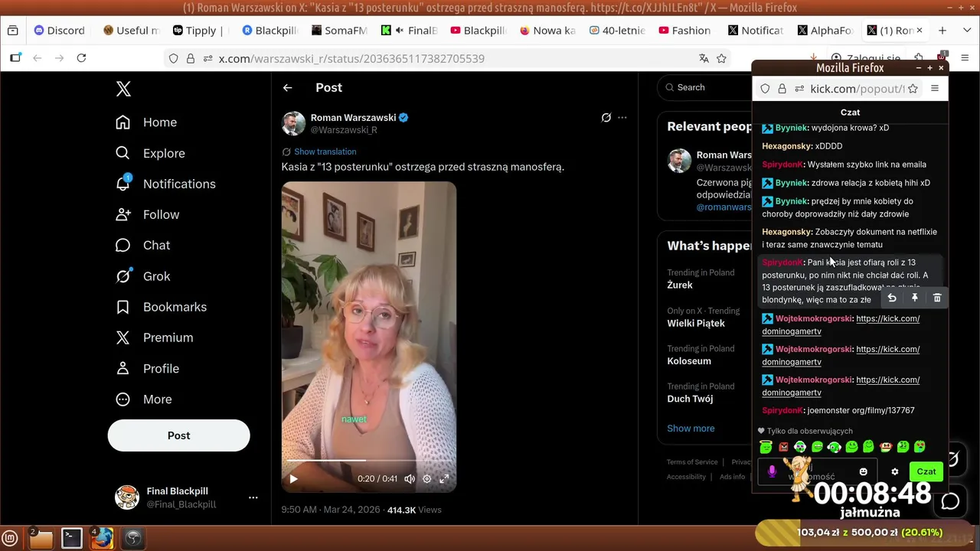Open Terms of Service footer link
This screenshot has width=980, height=551.
point(692,462)
